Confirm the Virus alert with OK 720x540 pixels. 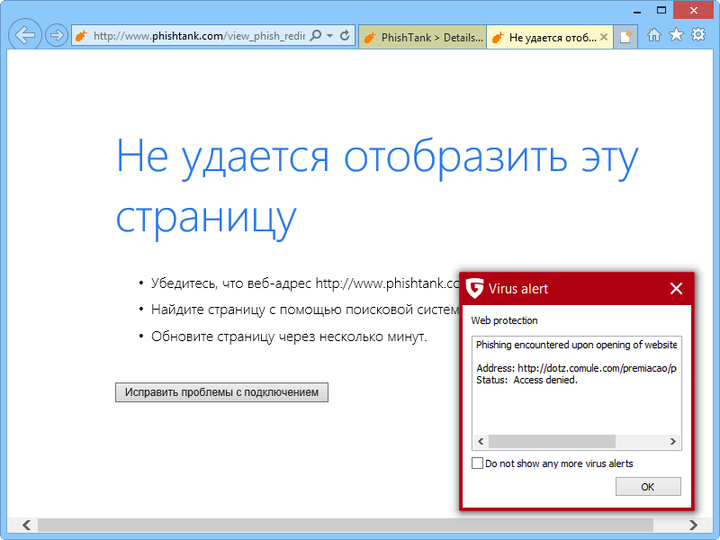click(x=648, y=487)
